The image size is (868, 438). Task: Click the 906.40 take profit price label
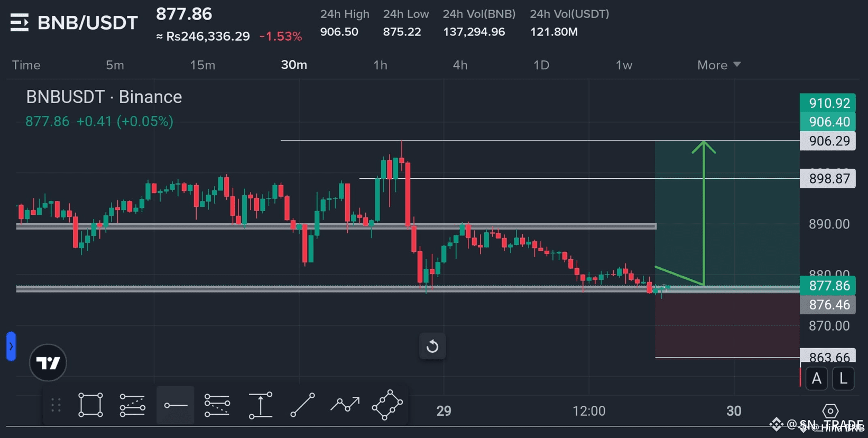coord(828,122)
